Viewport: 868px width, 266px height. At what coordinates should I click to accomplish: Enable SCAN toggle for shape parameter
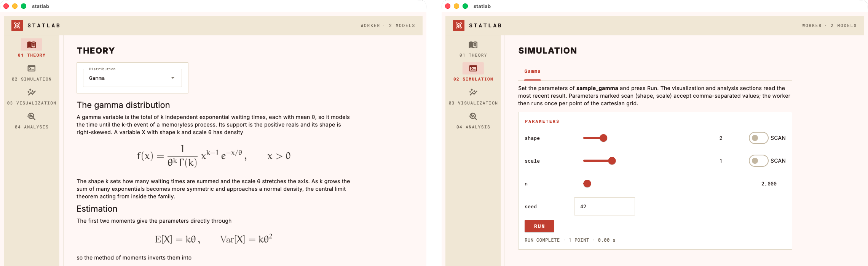pyautogui.click(x=758, y=138)
